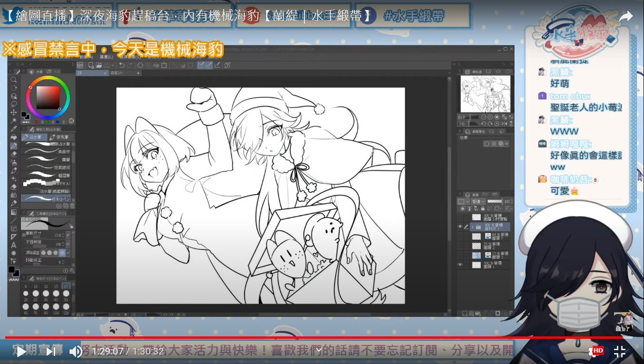This screenshot has height=364, width=644.
Task: Mute the video volume speaker
Action: [76, 352]
